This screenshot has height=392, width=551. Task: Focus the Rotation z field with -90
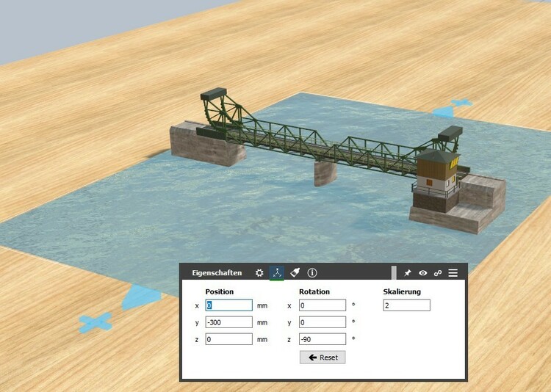pyautogui.click(x=323, y=339)
